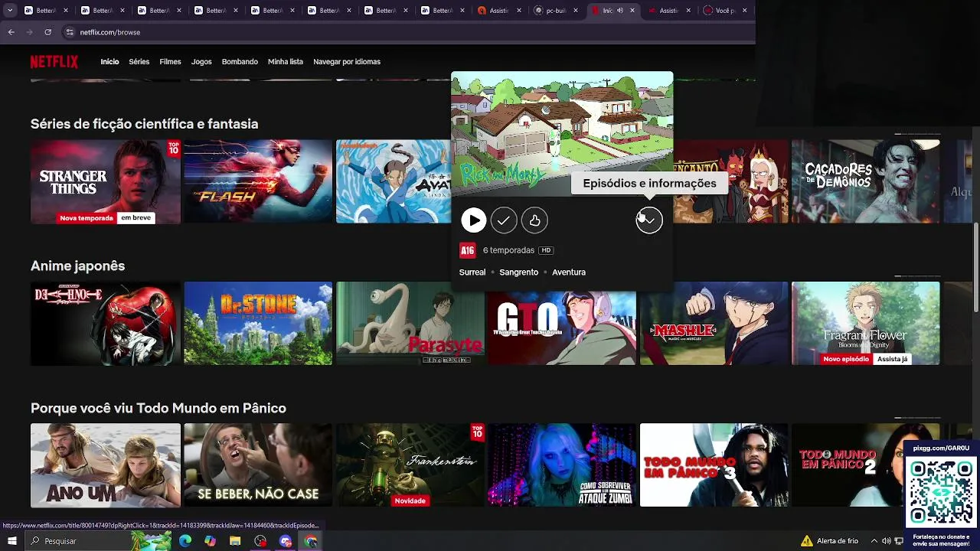The image size is (980, 551).
Task: Open Todo Mundo em Pânico 3 thumbnail
Action: coord(714,465)
